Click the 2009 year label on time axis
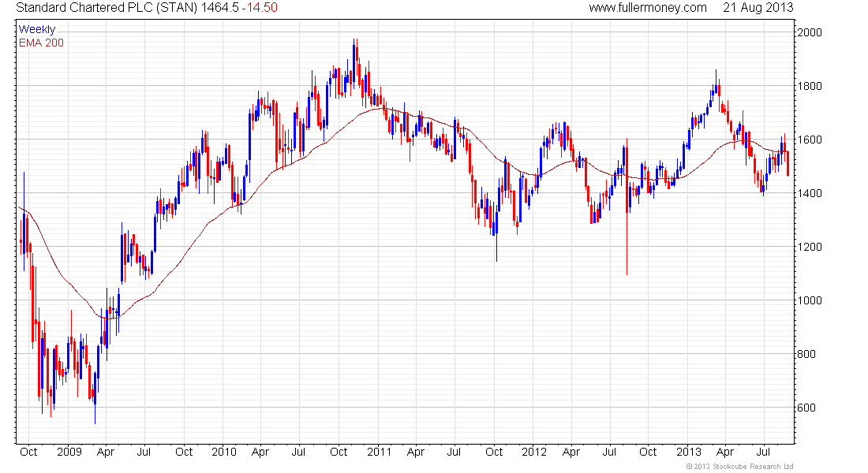Viewport: 868px width, 473px height. [69, 452]
